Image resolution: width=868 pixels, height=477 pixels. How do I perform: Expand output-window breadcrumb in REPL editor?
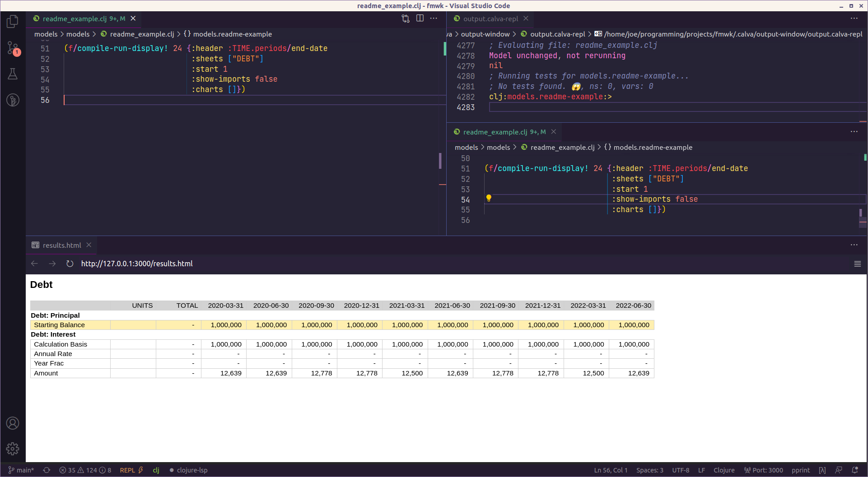coord(485,34)
